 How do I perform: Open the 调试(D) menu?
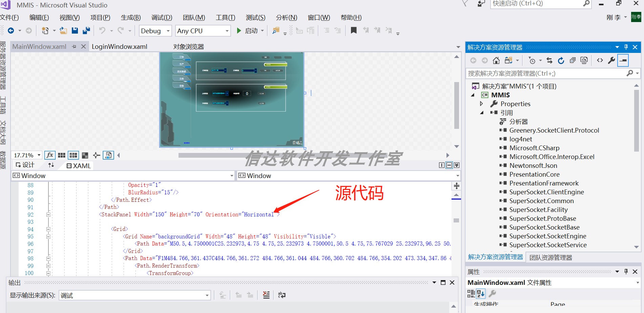click(x=162, y=17)
